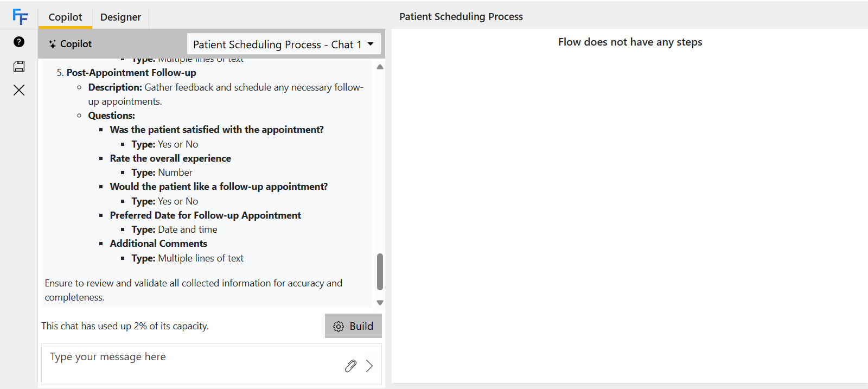
Task: Click the save disk icon
Action: click(19, 66)
